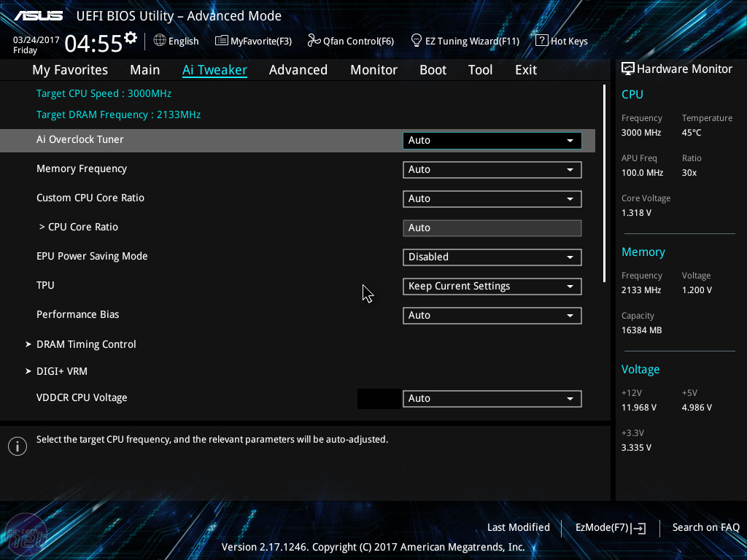Click the CPU Core Ratio value field
The image size is (747, 560).
[x=492, y=227]
